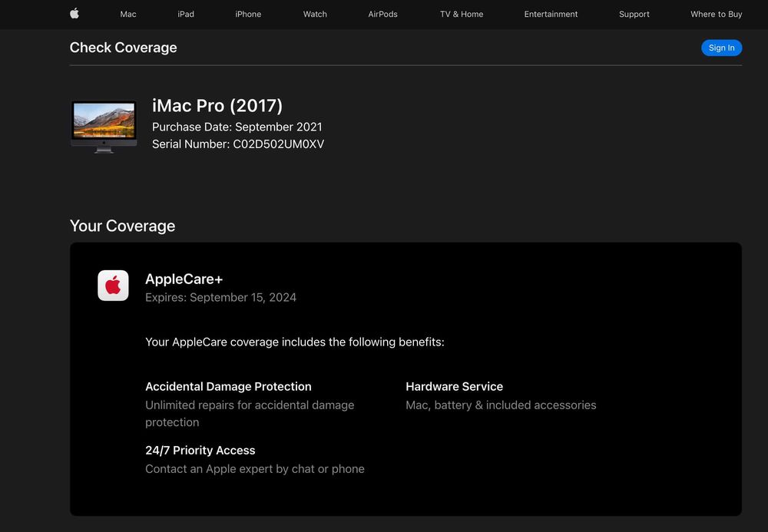Click the Your Coverage heading
Image resolution: width=768 pixels, height=532 pixels.
122,226
